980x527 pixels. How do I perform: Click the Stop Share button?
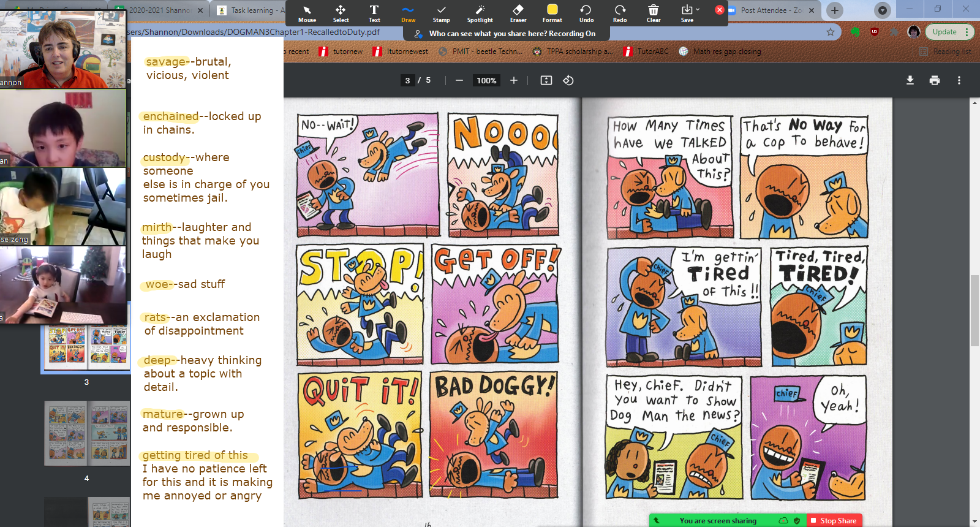(x=834, y=521)
